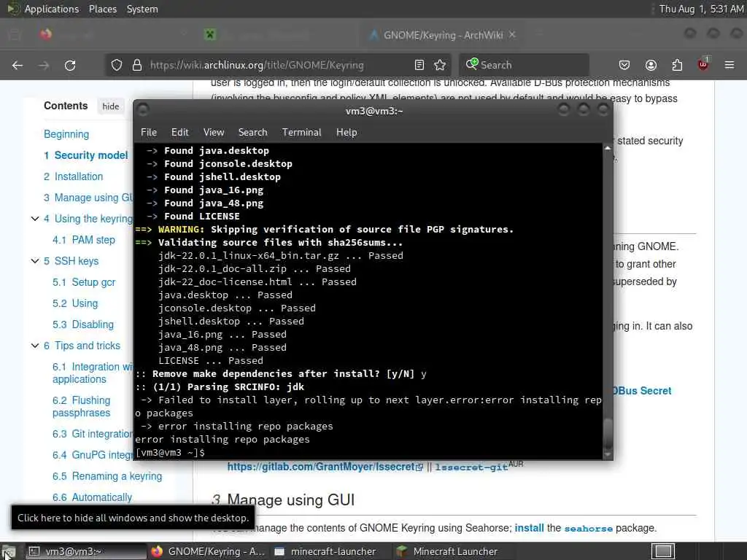Image resolution: width=747 pixels, height=560 pixels.
Task: Go to 5.2 Using in contents
Action: [75, 303]
